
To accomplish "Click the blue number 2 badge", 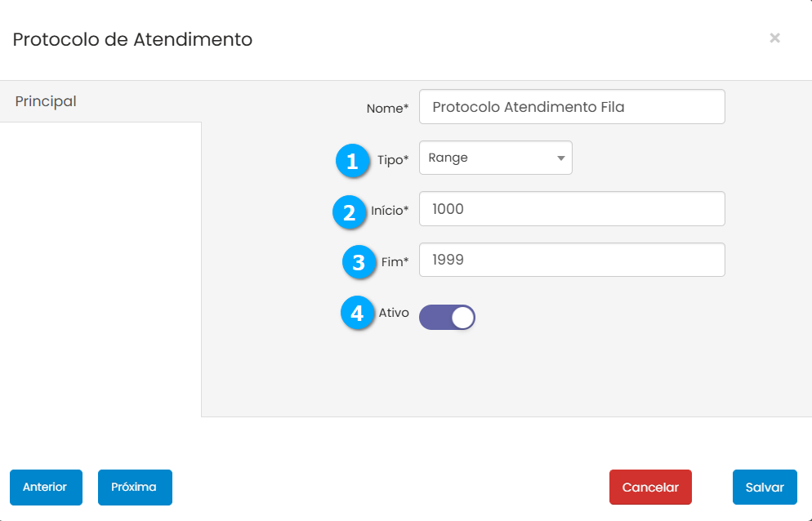I will (x=349, y=212).
